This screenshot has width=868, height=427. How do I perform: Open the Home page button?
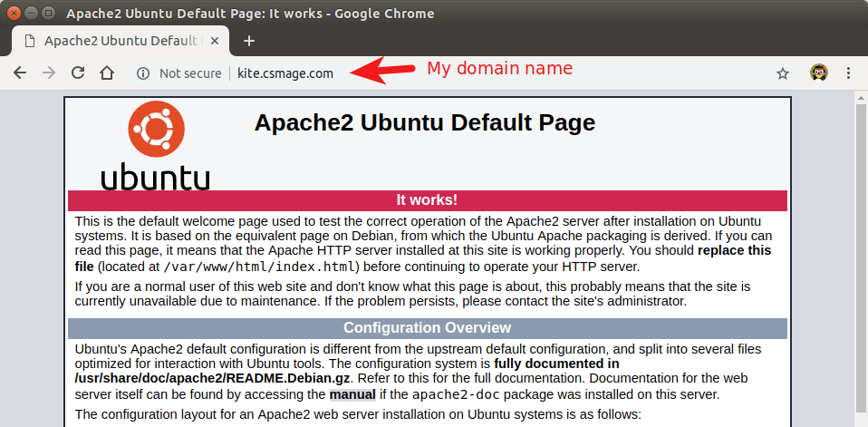[107, 73]
